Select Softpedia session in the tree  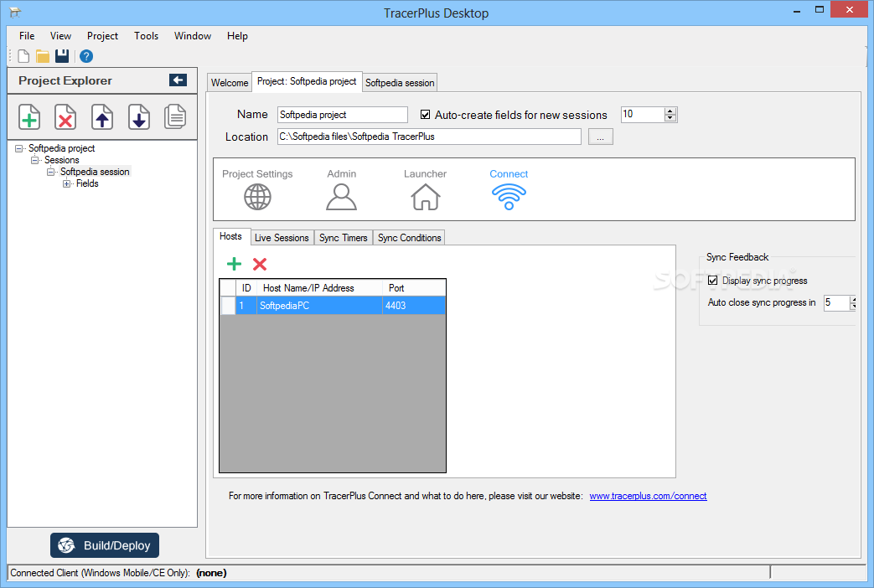pos(95,172)
